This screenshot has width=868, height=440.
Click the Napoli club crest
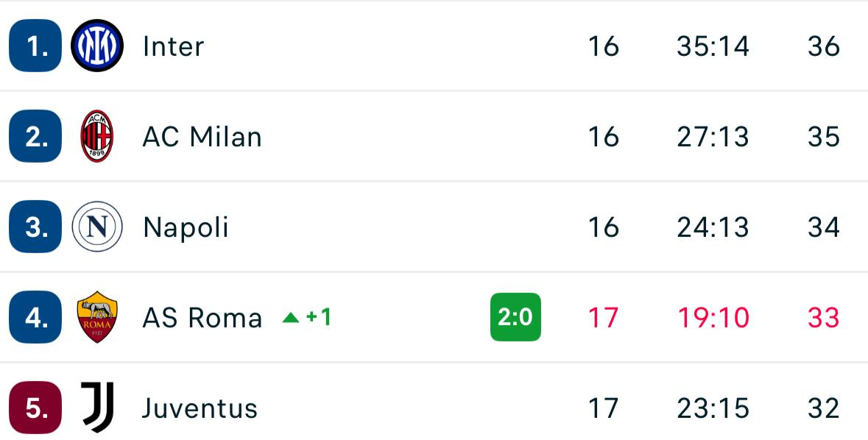[97, 227]
